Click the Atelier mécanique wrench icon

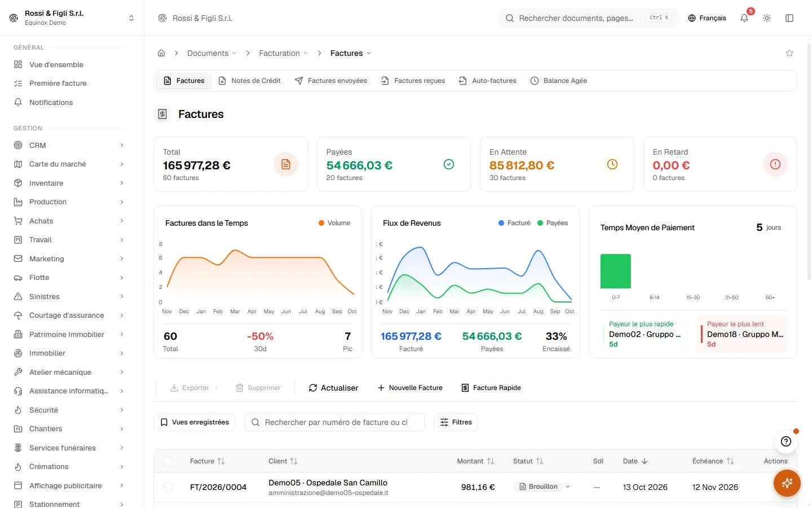(x=18, y=372)
